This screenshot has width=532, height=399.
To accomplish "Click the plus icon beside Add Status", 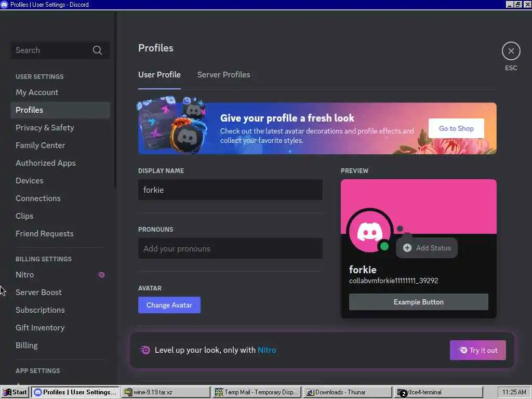I will [x=407, y=248].
